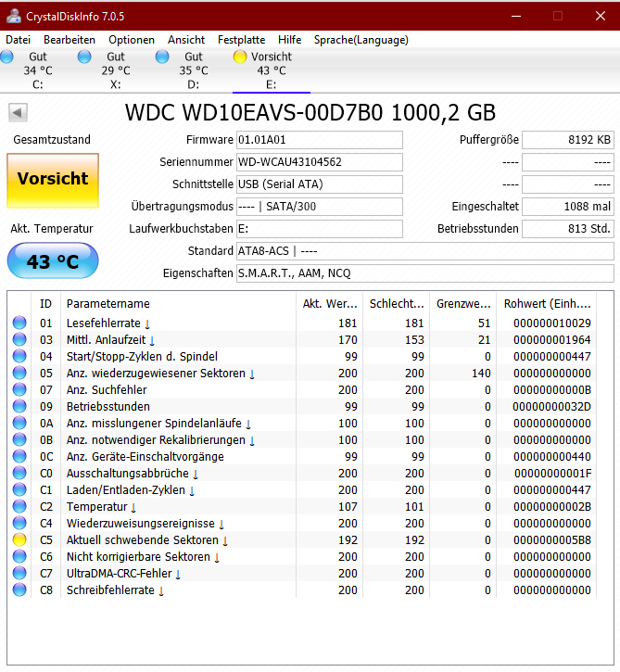
Task: Select drive X: status icon at 29 °C
Action: (84, 57)
